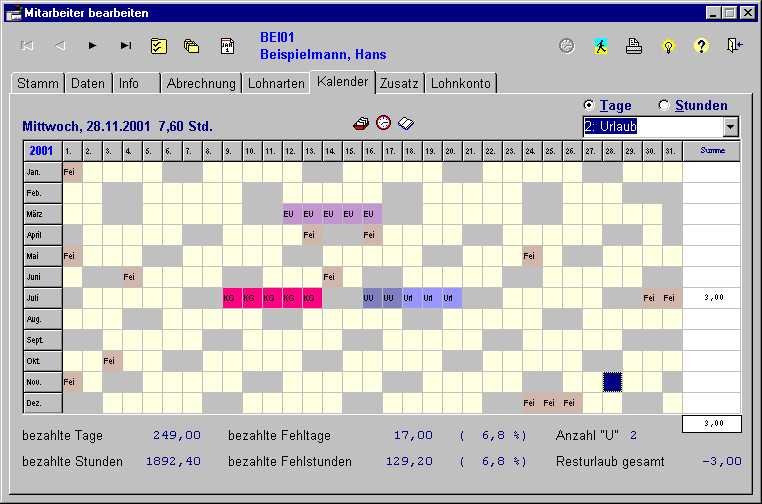Click the running figure icon
This screenshot has width=762, height=504.
click(600, 46)
